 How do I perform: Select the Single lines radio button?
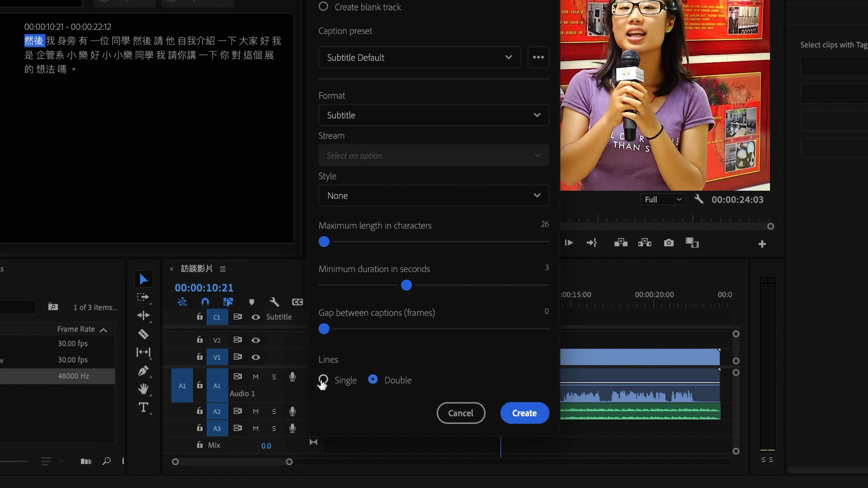coord(323,380)
